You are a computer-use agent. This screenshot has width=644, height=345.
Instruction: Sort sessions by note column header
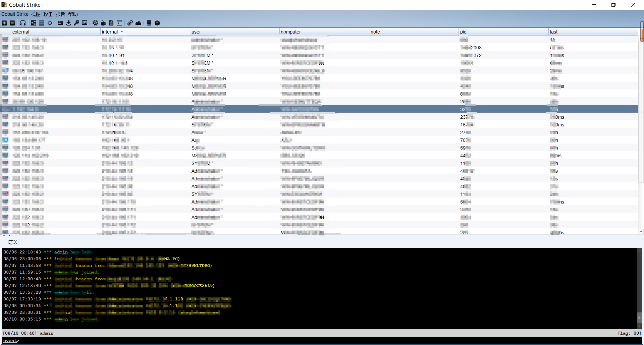(414, 32)
